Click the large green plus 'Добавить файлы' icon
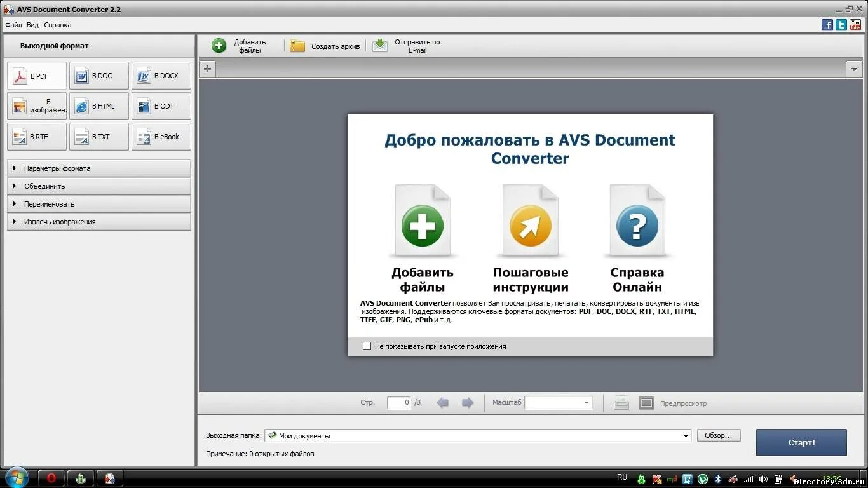This screenshot has height=488, width=868. pyautogui.click(x=423, y=225)
